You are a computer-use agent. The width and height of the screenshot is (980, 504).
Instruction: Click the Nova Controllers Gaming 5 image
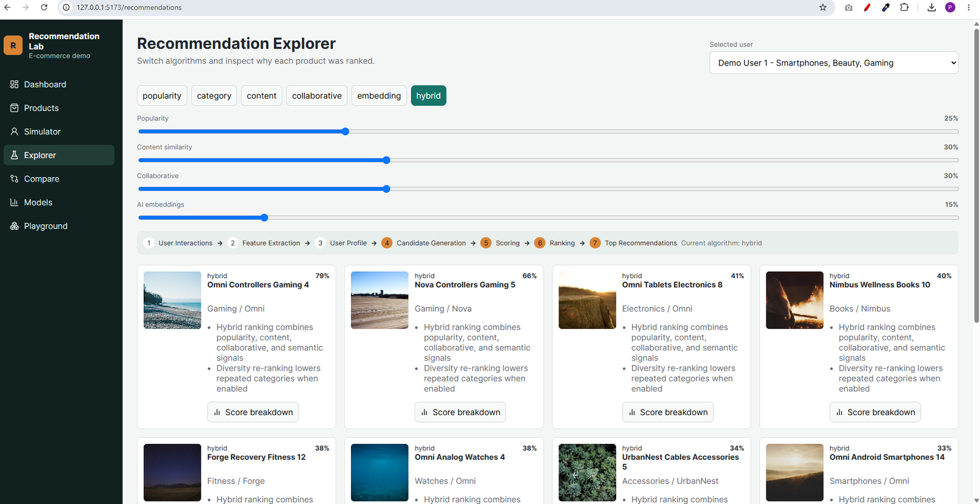380,300
